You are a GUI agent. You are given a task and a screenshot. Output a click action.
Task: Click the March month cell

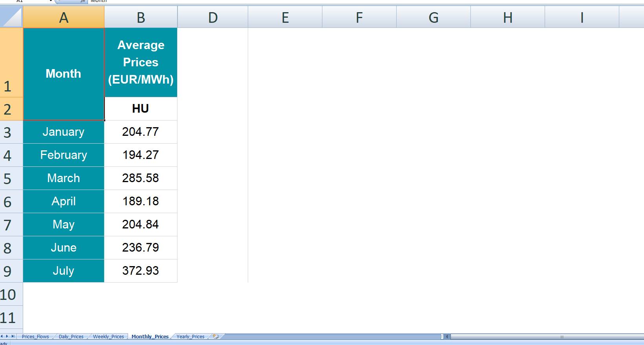tap(64, 178)
